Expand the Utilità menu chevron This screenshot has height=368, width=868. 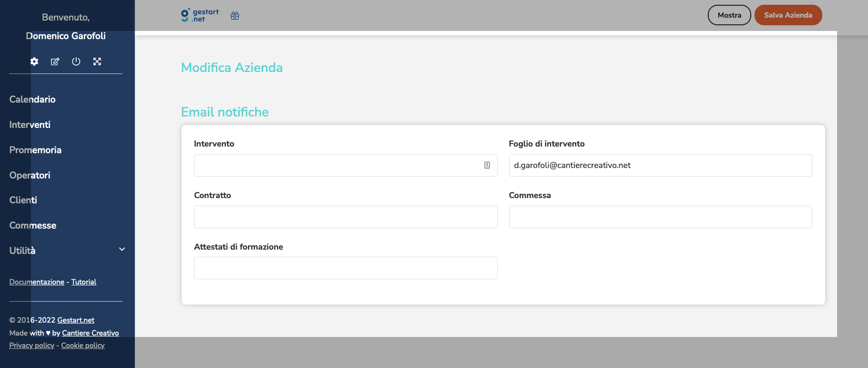pyautogui.click(x=122, y=249)
